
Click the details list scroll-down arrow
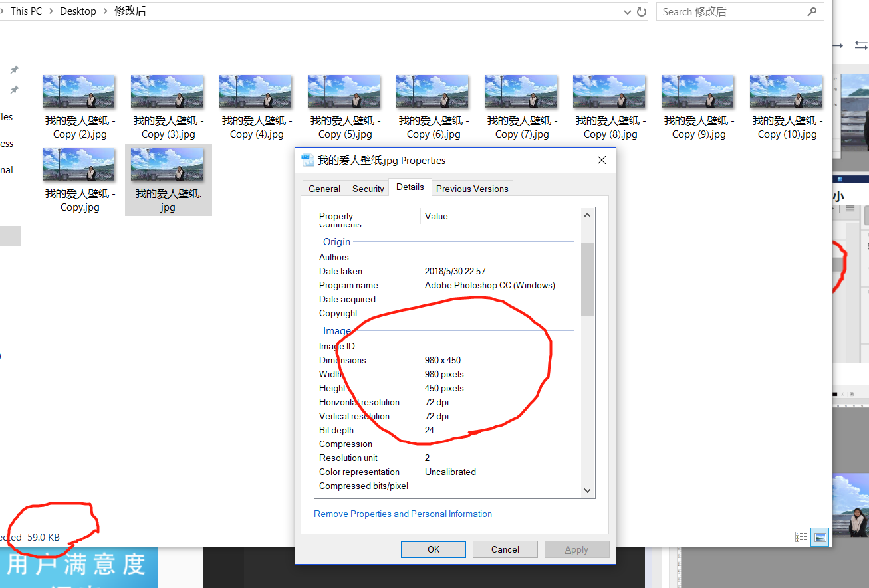587,490
